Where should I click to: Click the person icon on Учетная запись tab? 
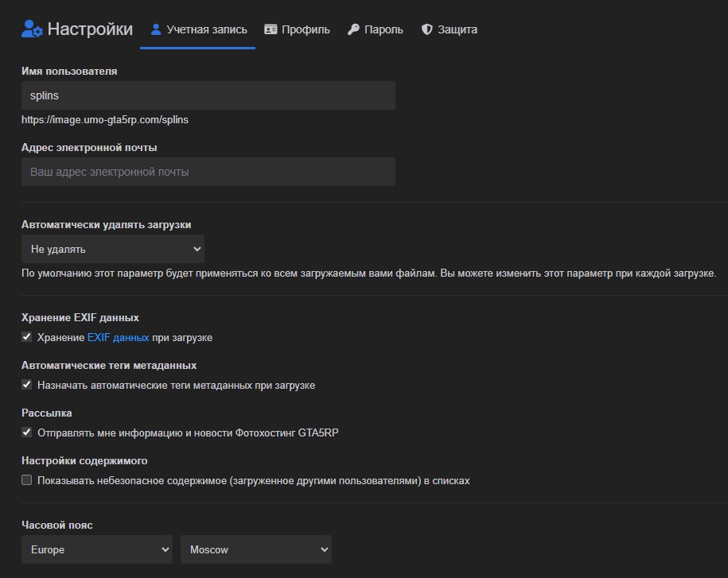click(155, 29)
